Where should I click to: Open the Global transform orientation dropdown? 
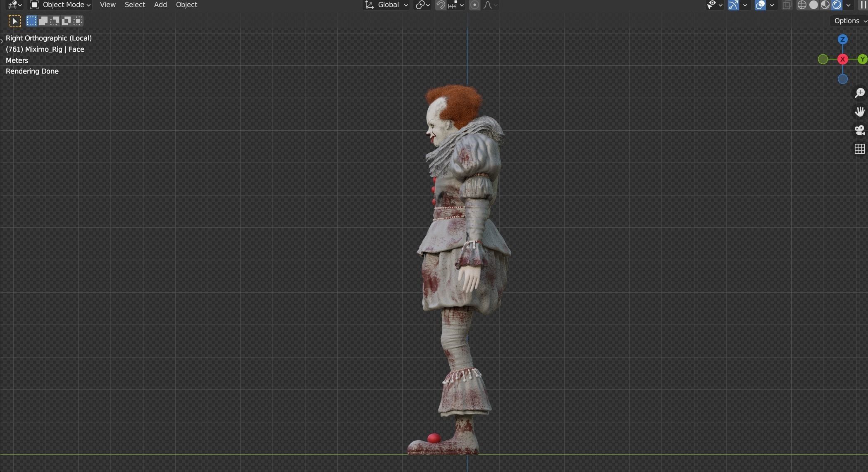click(x=386, y=5)
